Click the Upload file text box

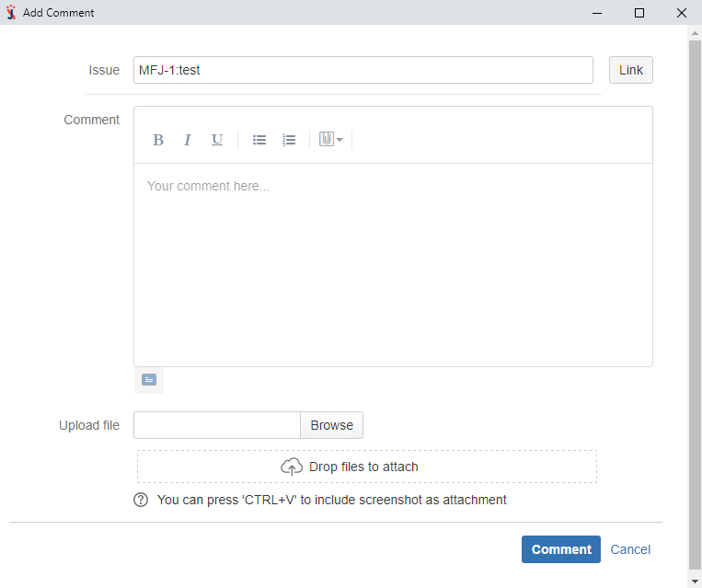click(x=217, y=425)
